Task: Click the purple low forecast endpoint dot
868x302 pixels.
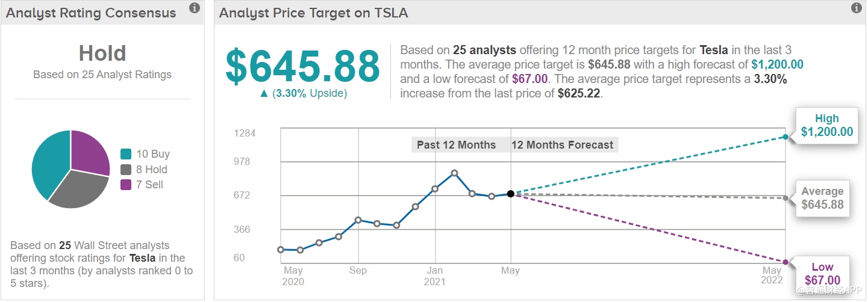Action: click(785, 262)
